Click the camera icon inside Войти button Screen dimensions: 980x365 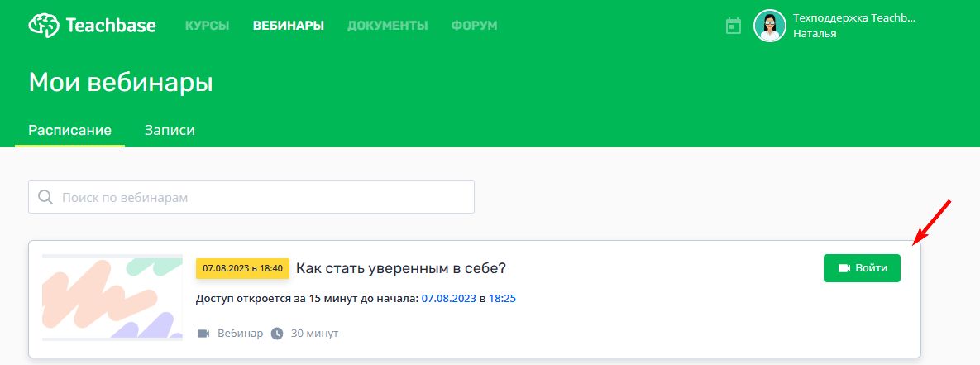click(844, 268)
